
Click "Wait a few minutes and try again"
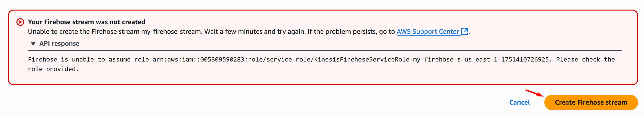point(255,32)
